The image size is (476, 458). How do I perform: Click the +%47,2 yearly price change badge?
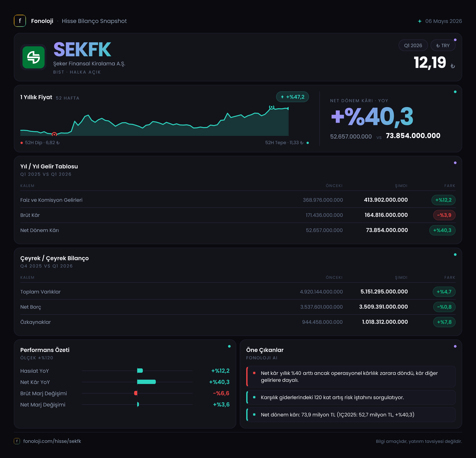292,97
